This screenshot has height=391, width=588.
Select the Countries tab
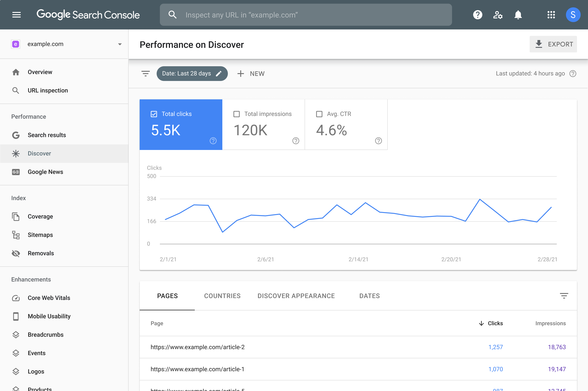point(222,296)
